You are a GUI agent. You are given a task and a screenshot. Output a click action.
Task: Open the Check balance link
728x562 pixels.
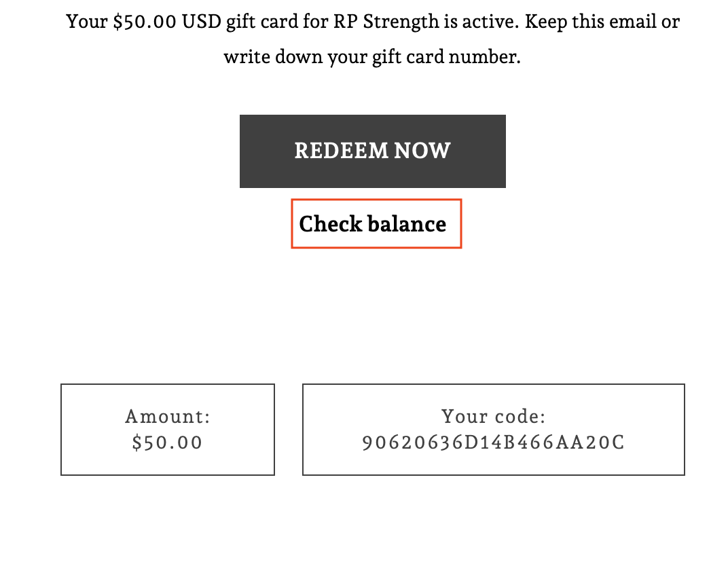373,224
